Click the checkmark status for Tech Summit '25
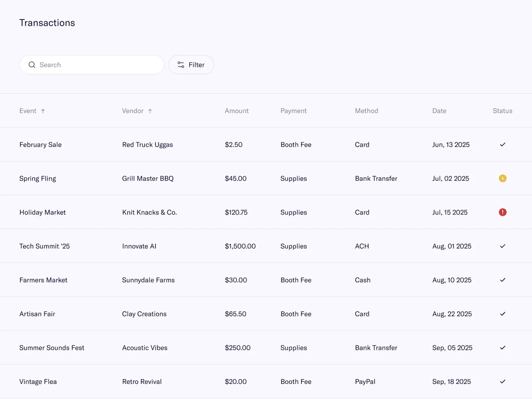Viewport: 532px width, 399px height. pos(503,246)
